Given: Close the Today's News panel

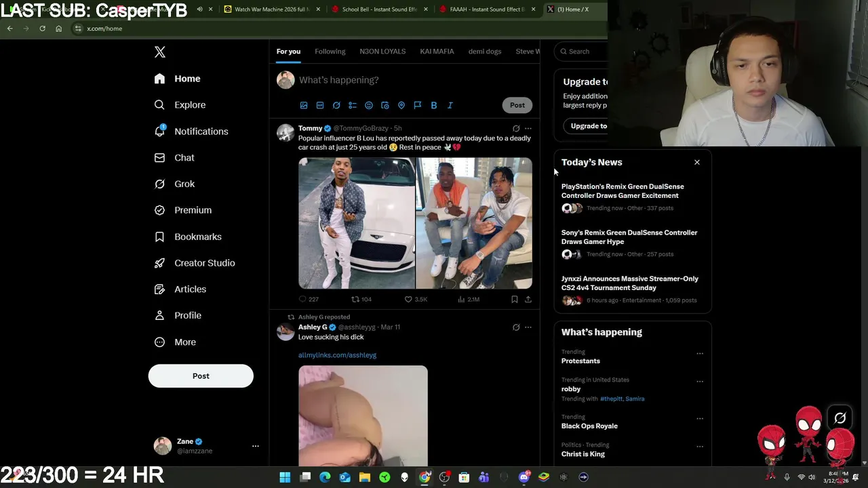Looking at the screenshot, I should [x=696, y=162].
